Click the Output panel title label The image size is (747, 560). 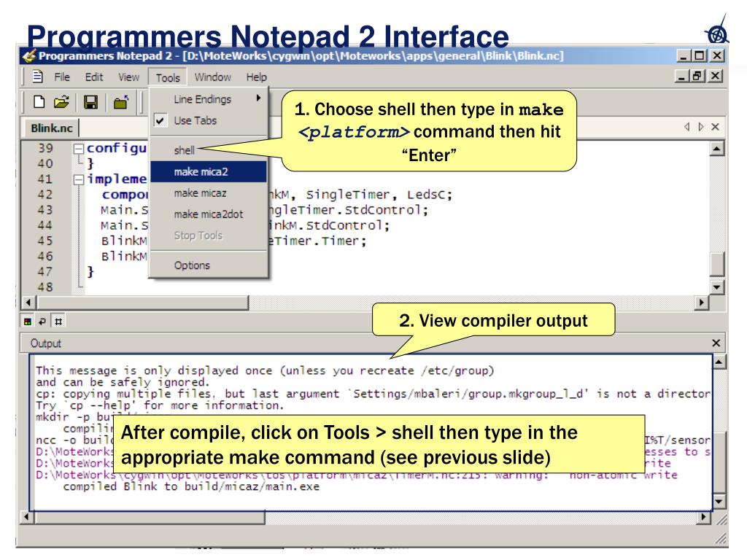click(46, 343)
